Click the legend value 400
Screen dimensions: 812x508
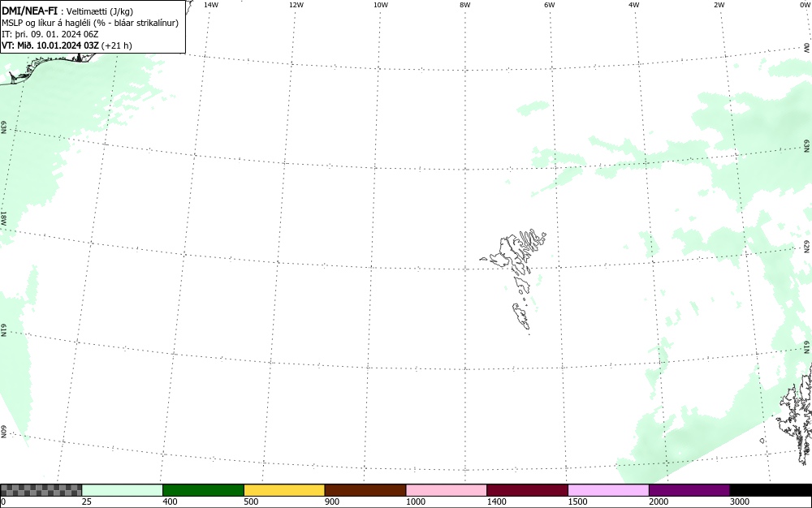tap(170, 502)
